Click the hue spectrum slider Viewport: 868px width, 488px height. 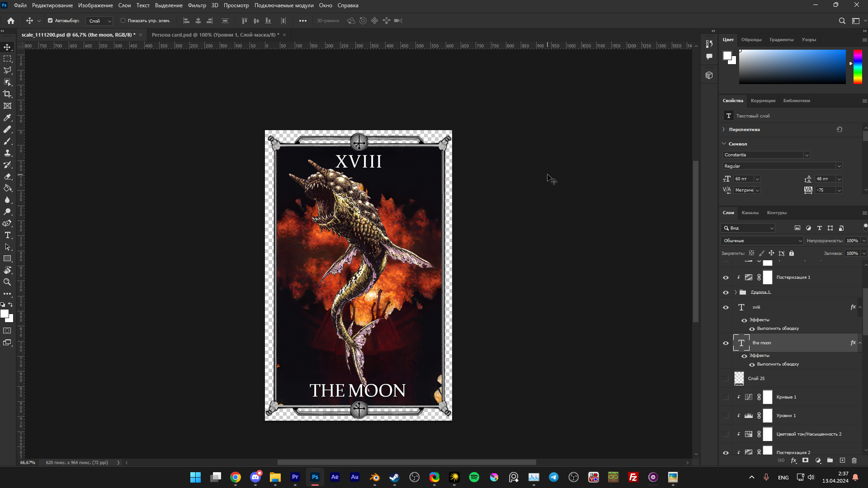tap(858, 67)
